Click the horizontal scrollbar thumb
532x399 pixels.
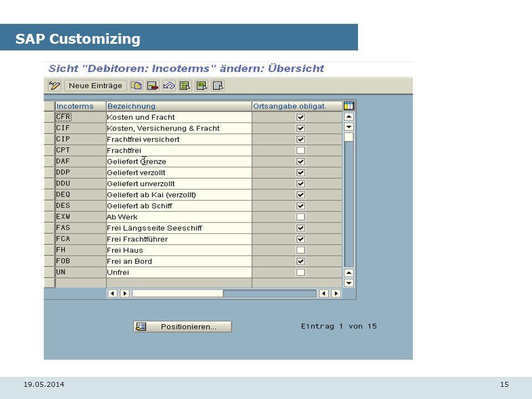[178, 293]
